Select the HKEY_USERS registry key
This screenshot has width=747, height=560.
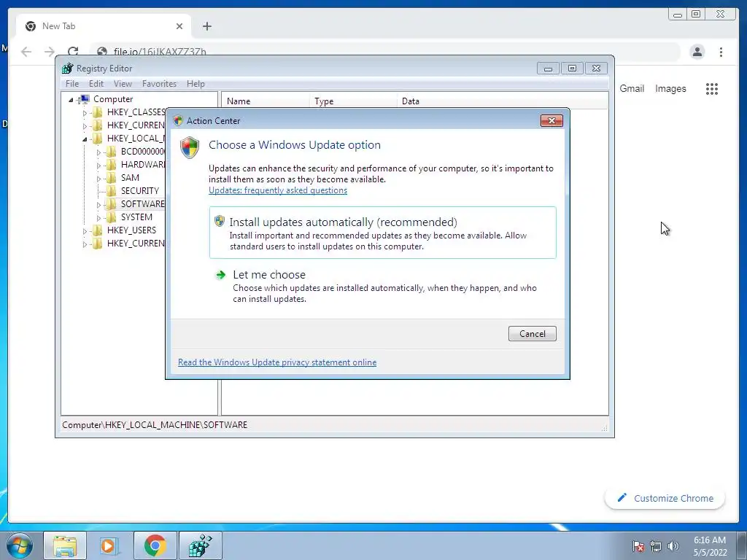(131, 230)
